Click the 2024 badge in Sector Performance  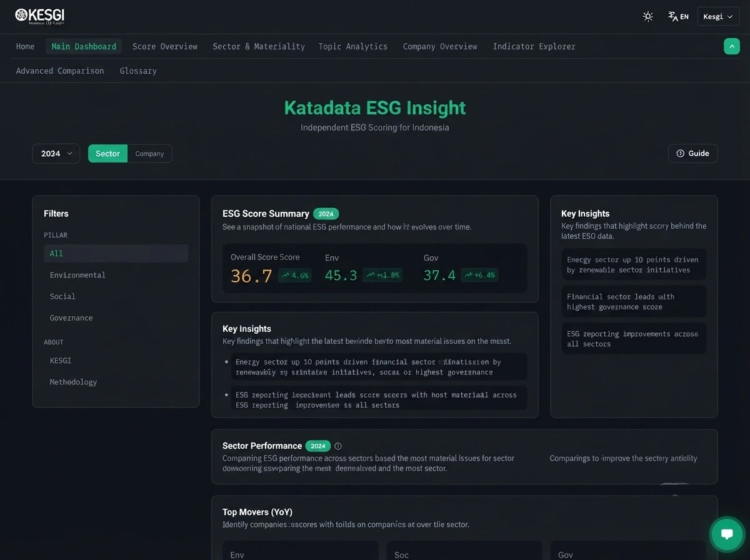click(x=317, y=446)
